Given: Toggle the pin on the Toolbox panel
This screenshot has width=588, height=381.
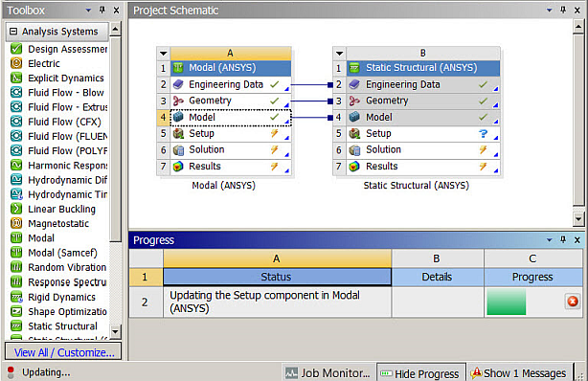Looking at the screenshot, I should 102,11.
